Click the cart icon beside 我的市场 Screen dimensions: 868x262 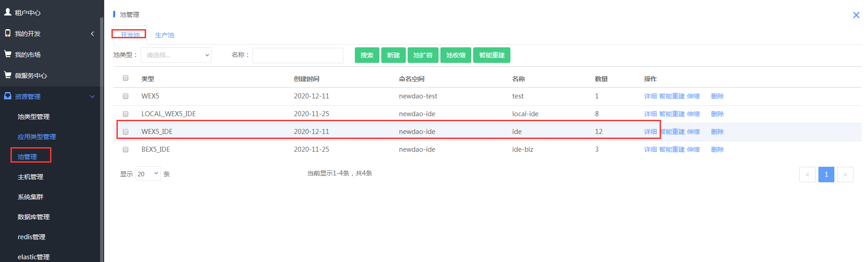(8, 54)
